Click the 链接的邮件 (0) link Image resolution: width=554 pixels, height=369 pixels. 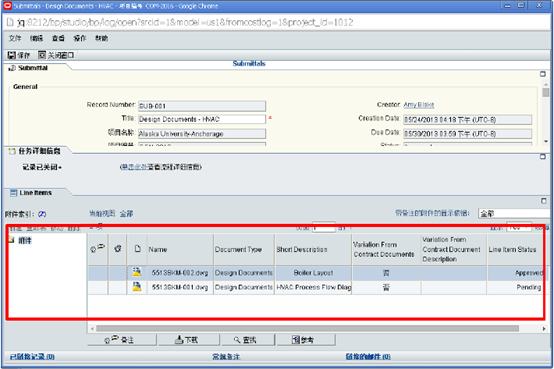(368, 357)
